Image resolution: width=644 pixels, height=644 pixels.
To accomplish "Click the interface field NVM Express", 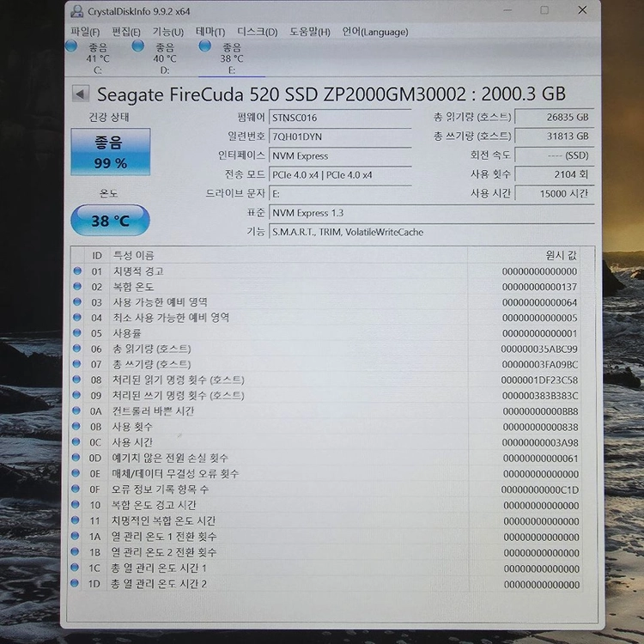I will coord(340,156).
